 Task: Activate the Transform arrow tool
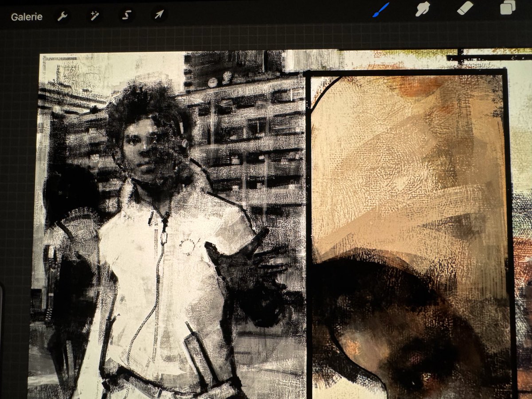point(158,16)
